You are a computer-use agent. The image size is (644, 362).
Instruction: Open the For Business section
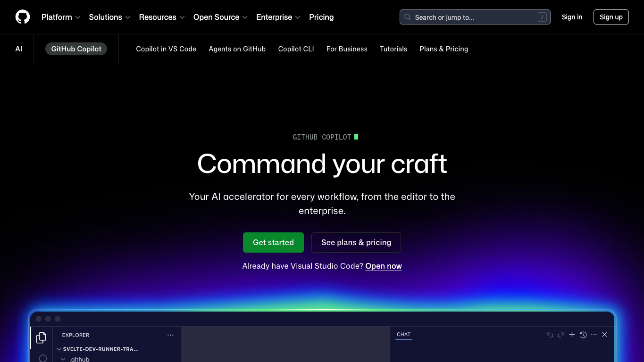(347, 49)
